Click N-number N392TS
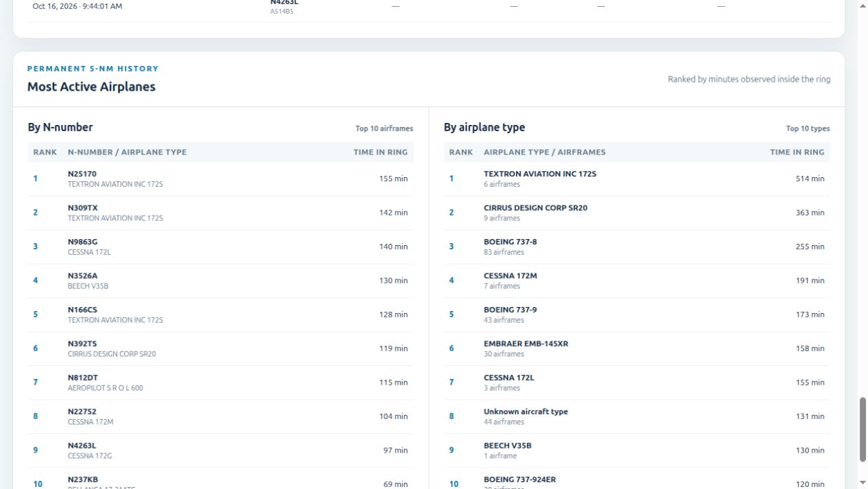This screenshot has width=868, height=489. pos(82,343)
